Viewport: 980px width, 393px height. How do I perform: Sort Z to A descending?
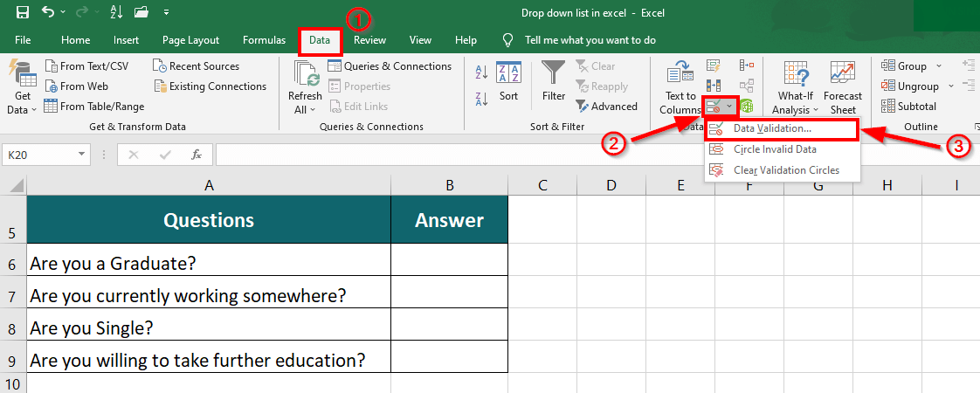[x=481, y=99]
